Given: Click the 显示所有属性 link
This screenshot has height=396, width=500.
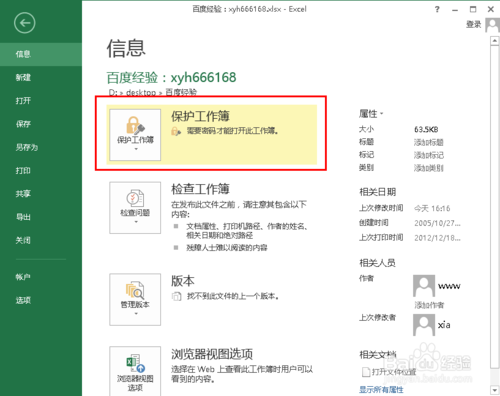Looking at the screenshot, I should click(x=381, y=389).
